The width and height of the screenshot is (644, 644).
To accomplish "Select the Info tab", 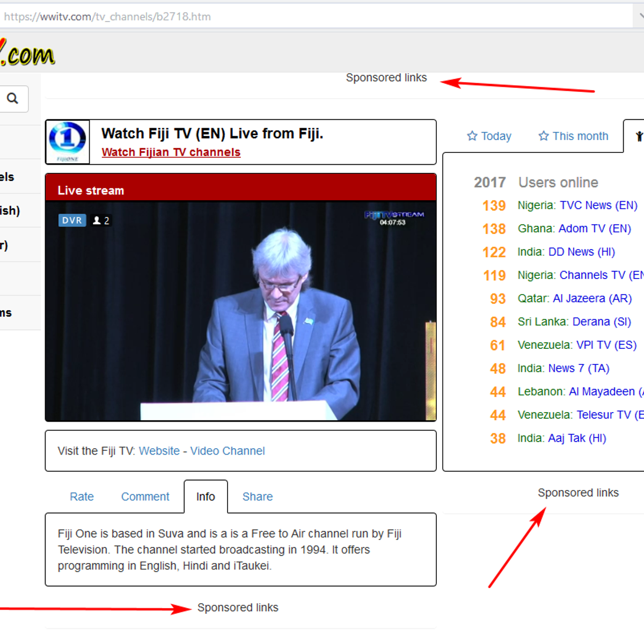I will [206, 497].
